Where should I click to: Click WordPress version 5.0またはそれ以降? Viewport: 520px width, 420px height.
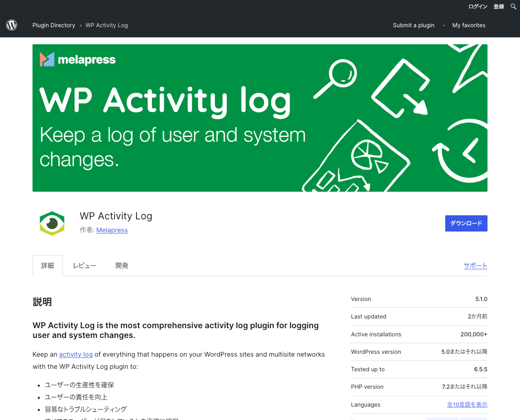coord(464,352)
